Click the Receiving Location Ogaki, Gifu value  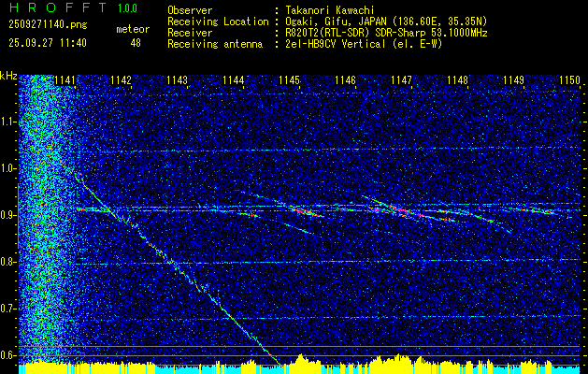point(384,22)
